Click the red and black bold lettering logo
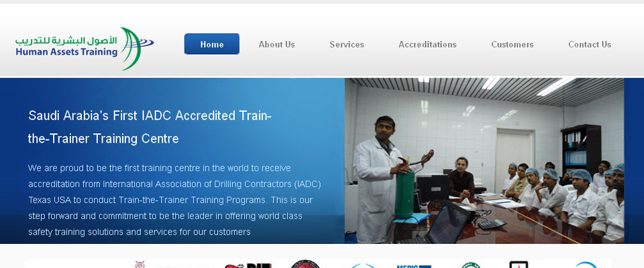Screen dimensions: 644x268 tap(248, 265)
